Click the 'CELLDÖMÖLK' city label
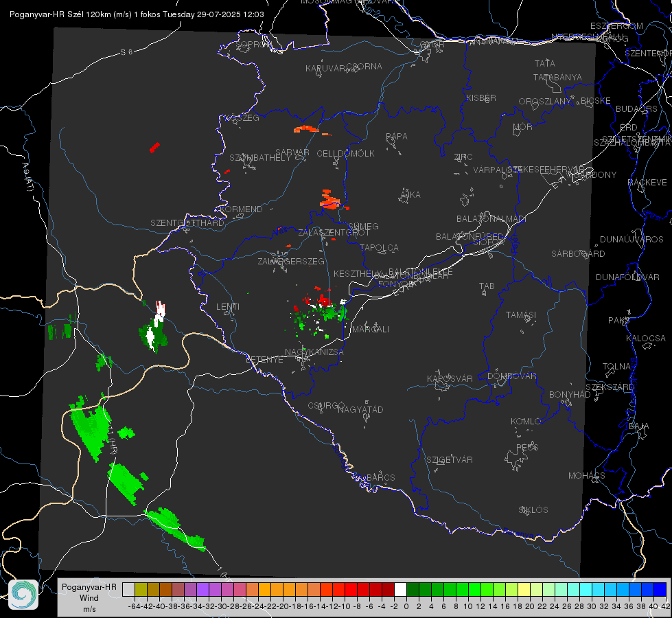 346,154
